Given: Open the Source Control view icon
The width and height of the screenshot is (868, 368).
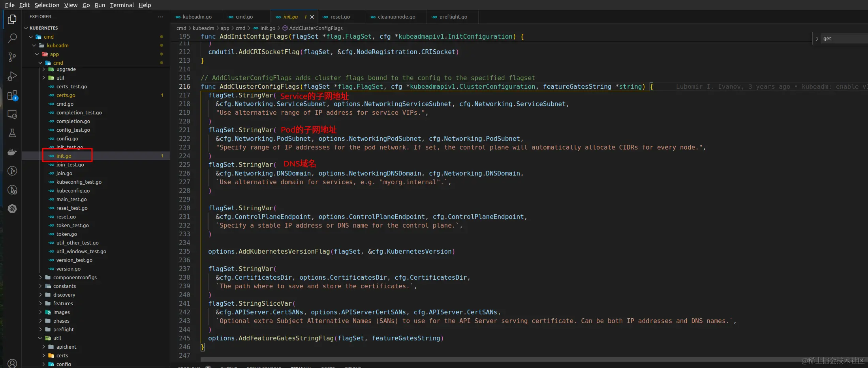Looking at the screenshot, I should (x=12, y=57).
